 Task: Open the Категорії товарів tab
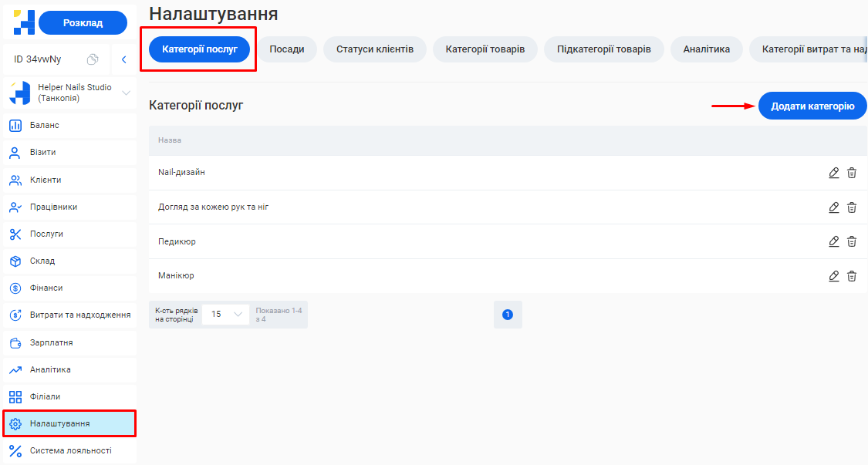485,49
